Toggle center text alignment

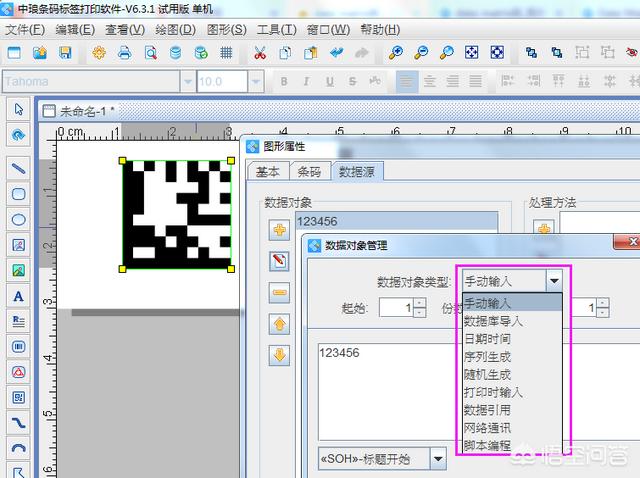pos(429,81)
